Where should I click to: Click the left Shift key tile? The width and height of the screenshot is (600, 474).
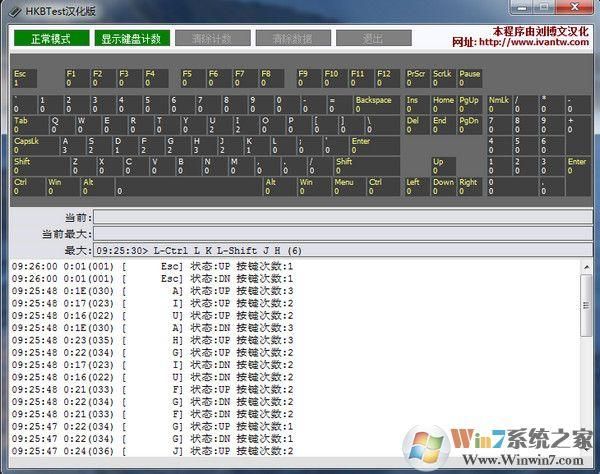click(x=41, y=166)
